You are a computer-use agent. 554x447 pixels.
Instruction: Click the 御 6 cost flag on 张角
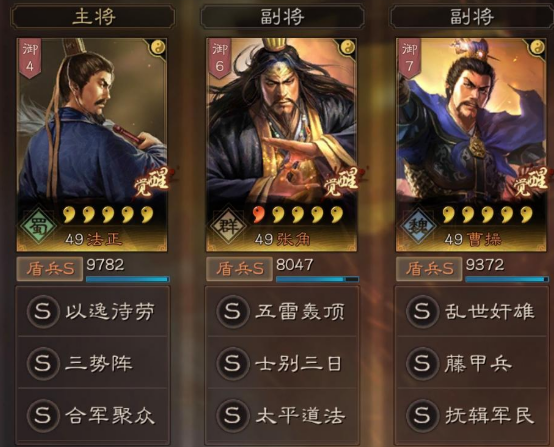[219, 59]
